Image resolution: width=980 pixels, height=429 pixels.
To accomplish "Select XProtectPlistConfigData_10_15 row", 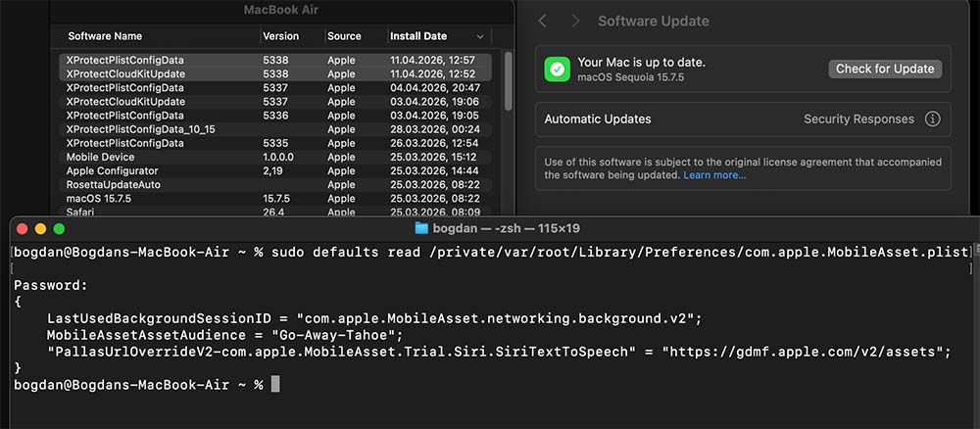I will pyautogui.click(x=275, y=129).
